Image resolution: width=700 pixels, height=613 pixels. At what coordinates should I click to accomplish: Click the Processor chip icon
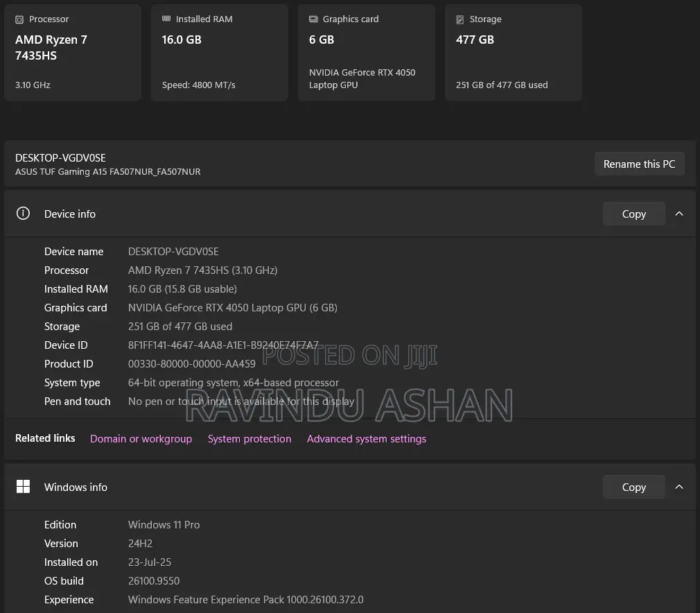point(19,19)
